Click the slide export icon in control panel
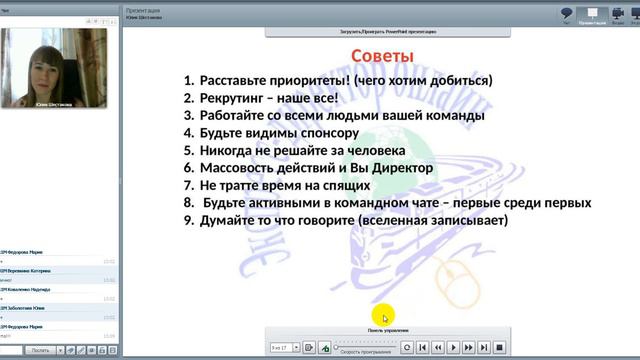Screen dimensions: 640x360 click(309, 348)
